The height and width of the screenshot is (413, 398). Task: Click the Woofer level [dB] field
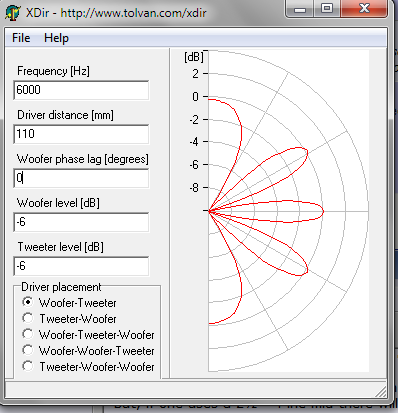pos(81,222)
